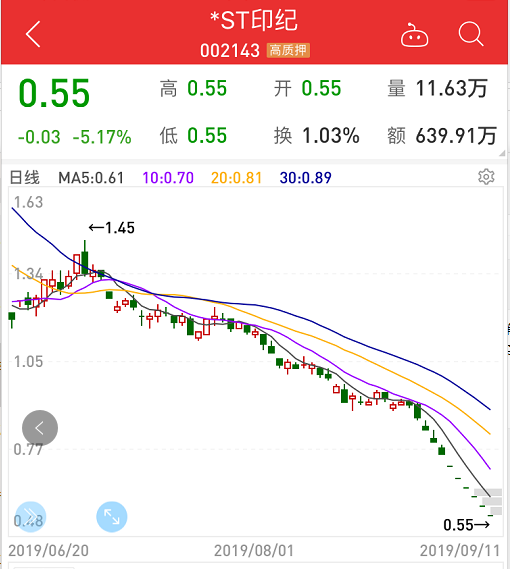Open stock search magnifier
510x569 pixels.
[x=471, y=34]
